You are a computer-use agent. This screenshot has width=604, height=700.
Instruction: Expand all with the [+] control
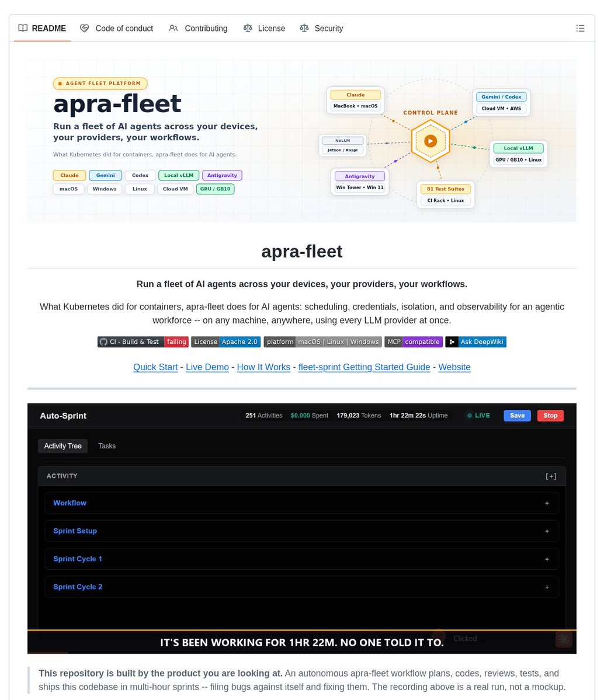(x=551, y=476)
